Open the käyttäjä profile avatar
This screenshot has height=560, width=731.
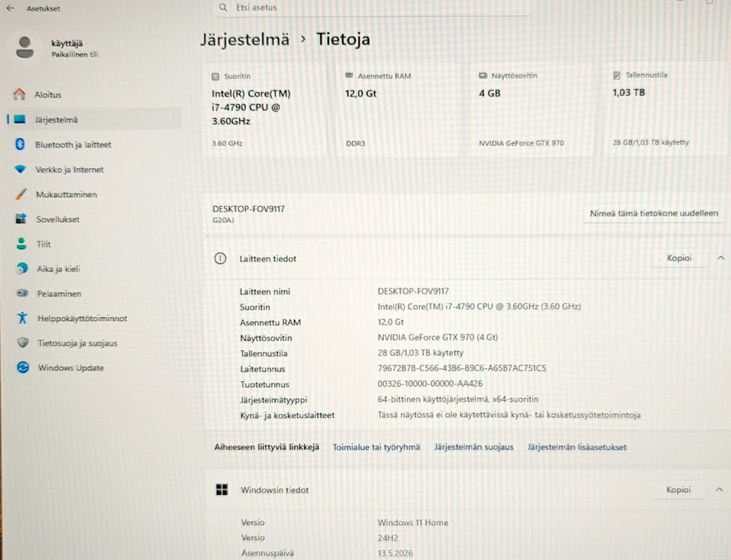(24, 47)
